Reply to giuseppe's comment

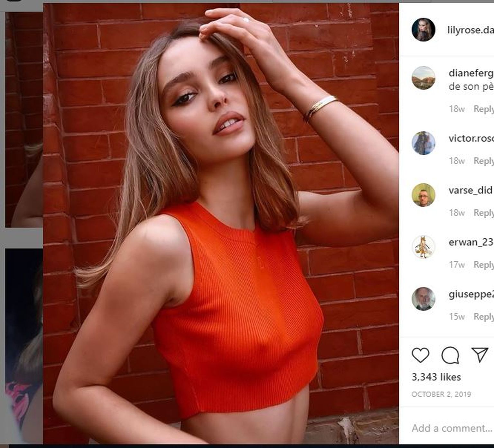(x=483, y=316)
